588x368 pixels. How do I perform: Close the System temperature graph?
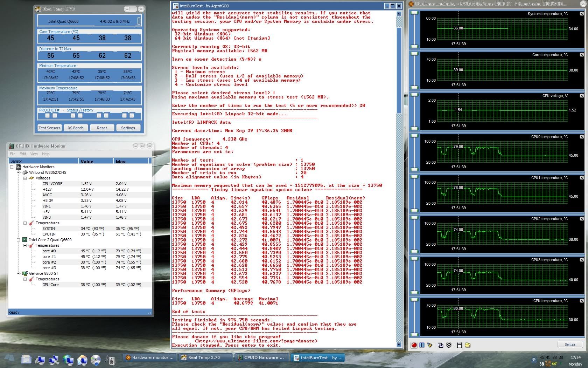click(x=582, y=14)
